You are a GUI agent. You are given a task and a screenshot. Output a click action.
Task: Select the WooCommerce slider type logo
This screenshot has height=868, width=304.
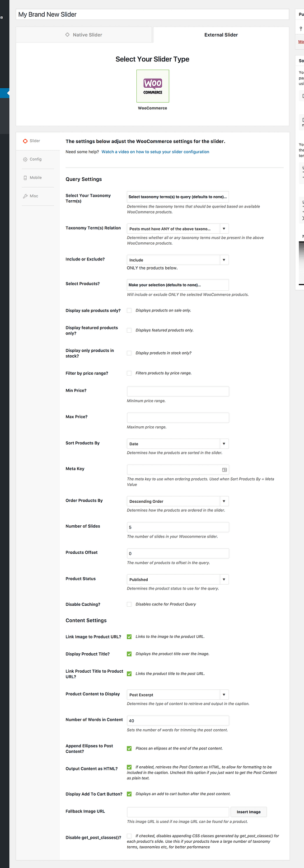point(153,86)
